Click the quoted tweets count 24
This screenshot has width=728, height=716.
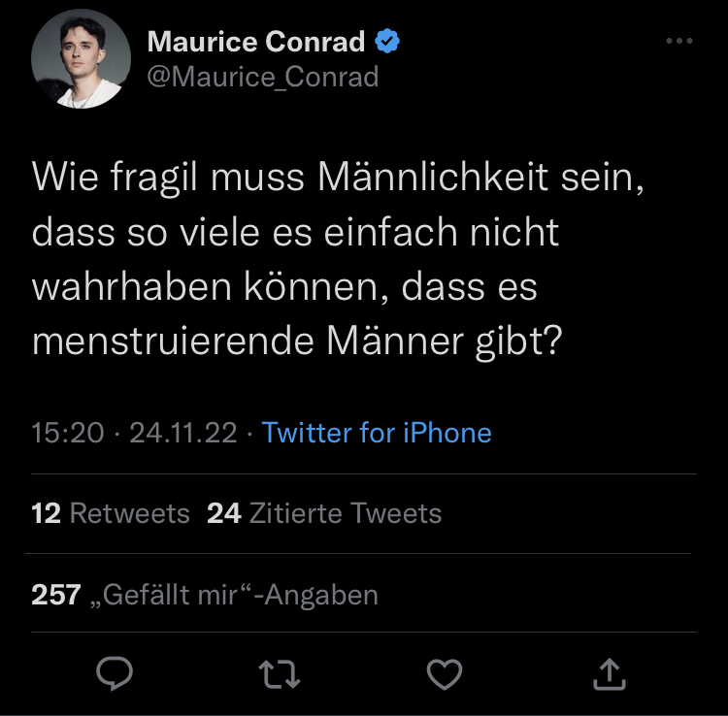(223, 513)
